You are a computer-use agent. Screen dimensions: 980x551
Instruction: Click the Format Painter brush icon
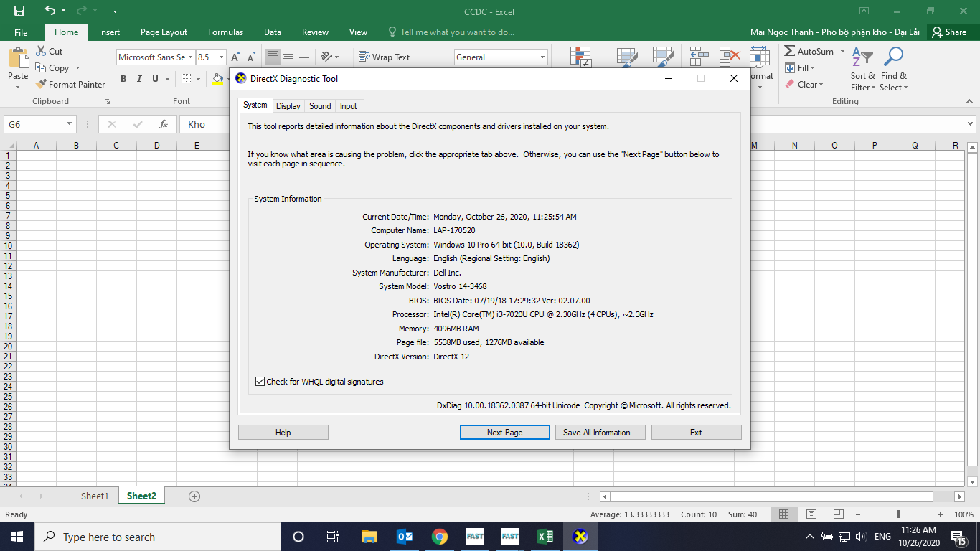pyautogui.click(x=42, y=84)
